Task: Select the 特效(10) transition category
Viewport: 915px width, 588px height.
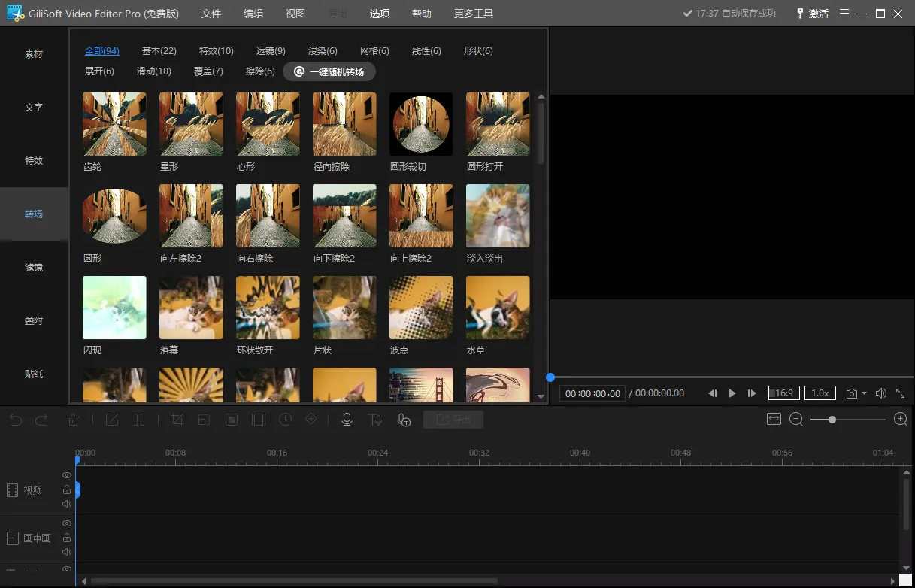Action: pyautogui.click(x=216, y=51)
